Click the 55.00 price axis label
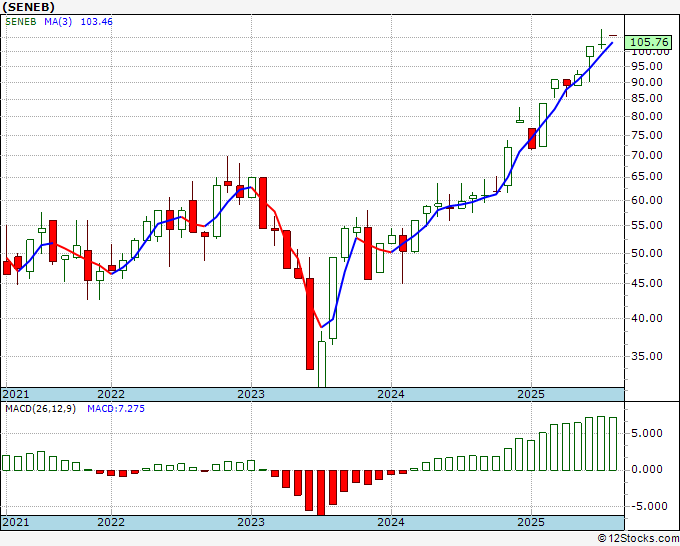 point(647,225)
